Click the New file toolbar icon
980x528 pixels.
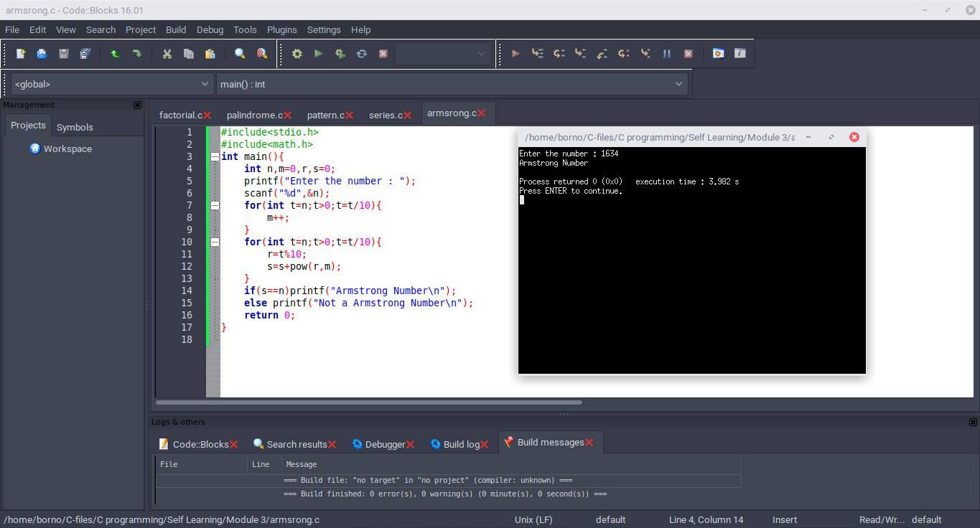[x=21, y=54]
